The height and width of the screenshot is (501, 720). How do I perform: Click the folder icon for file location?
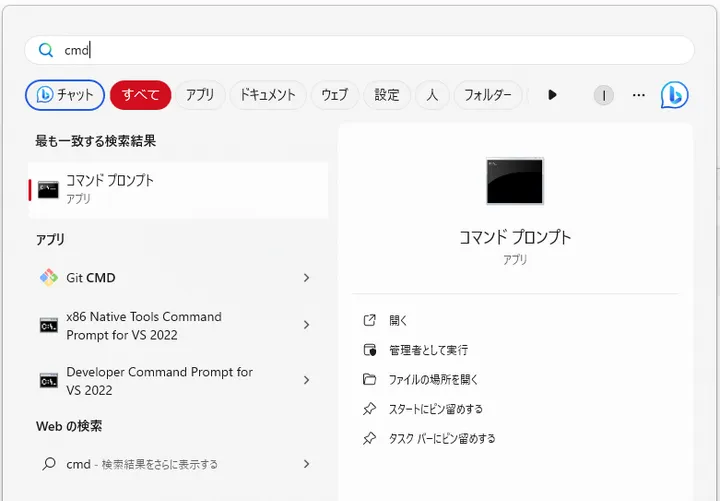(x=370, y=379)
